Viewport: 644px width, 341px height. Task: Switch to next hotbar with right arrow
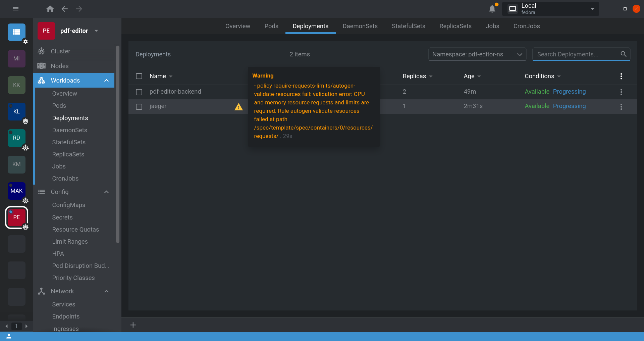pos(26,326)
